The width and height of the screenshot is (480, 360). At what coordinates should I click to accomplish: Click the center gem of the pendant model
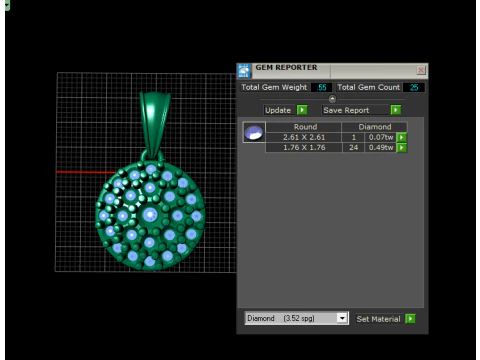click(x=150, y=215)
